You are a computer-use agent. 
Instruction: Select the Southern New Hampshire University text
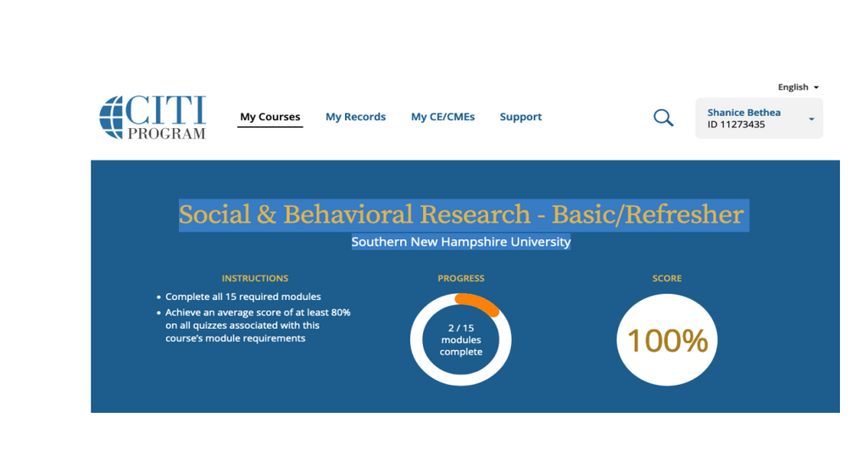click(461, 242)
